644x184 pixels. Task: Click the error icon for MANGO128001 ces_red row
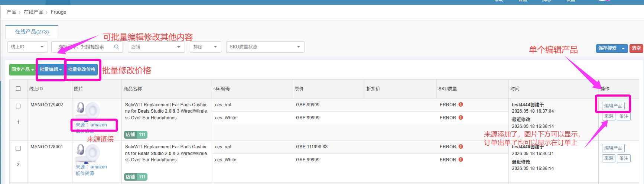click(461, 147)
